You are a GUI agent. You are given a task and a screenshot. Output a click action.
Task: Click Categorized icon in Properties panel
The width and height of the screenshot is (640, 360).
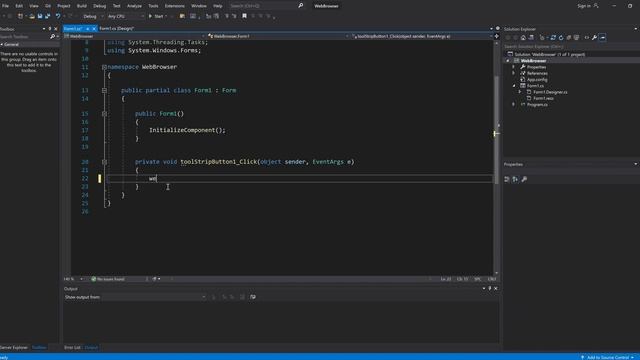507,179
